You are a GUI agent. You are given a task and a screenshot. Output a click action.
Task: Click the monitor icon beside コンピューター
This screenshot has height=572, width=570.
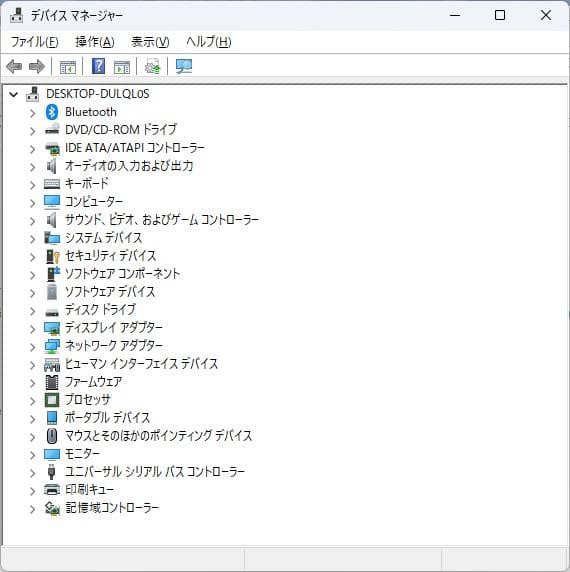pyautogui.click(x=52, y=202)
